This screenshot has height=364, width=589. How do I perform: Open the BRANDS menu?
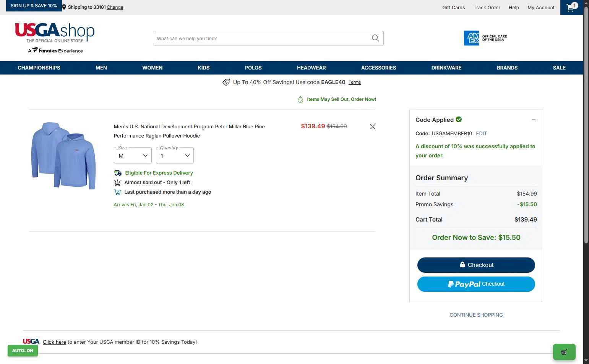507,68
